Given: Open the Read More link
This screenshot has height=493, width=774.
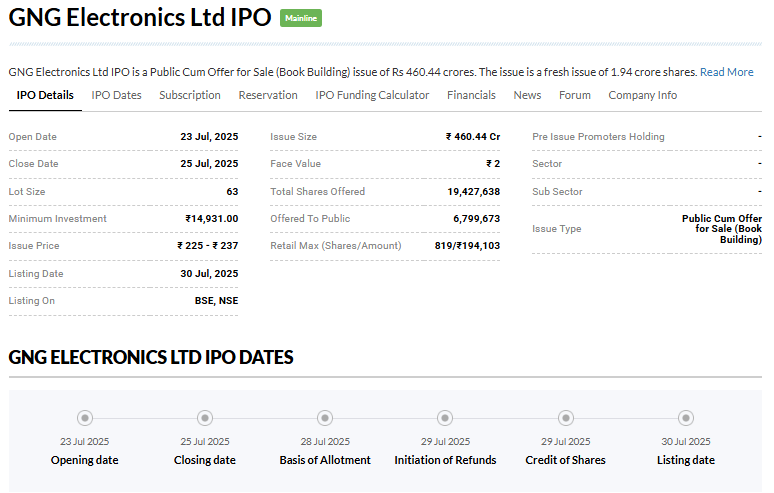Looking at the screenshot, I should click(x=727, y=72).
